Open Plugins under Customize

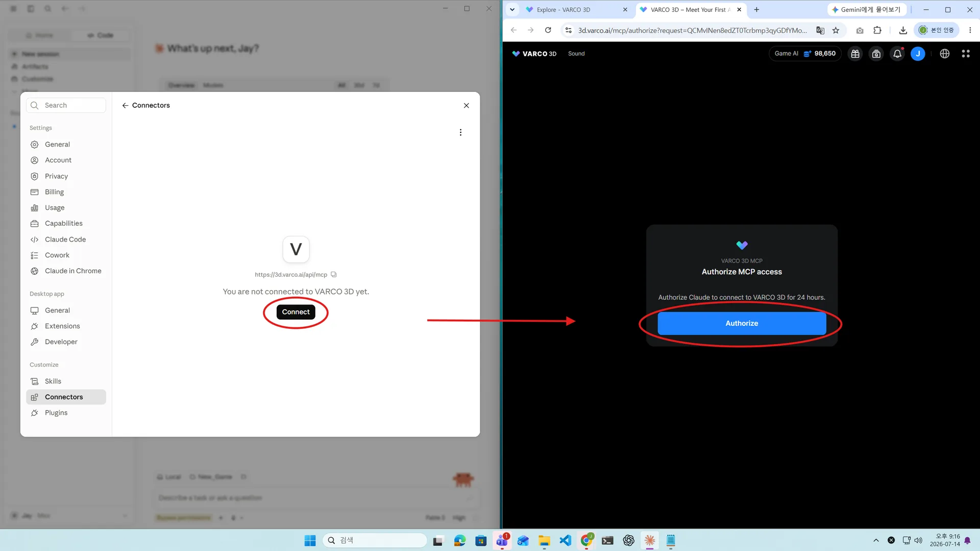pos(66,413)
